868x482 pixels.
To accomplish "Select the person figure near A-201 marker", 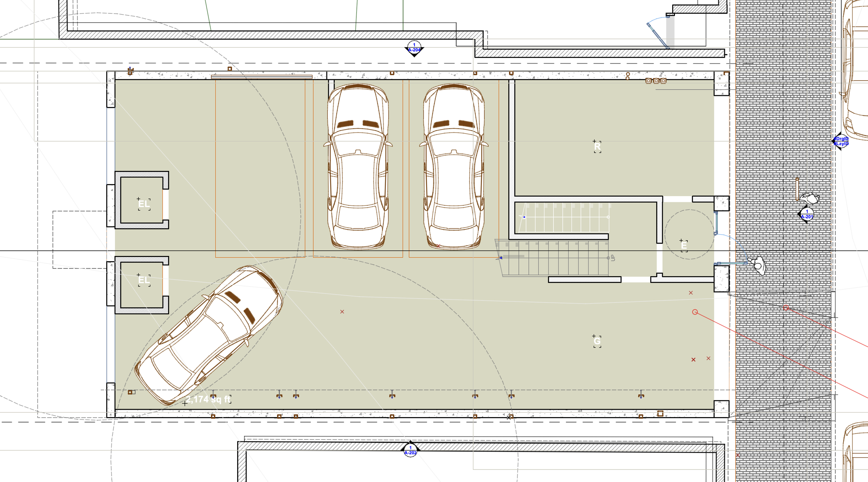I will coord(810,198).
